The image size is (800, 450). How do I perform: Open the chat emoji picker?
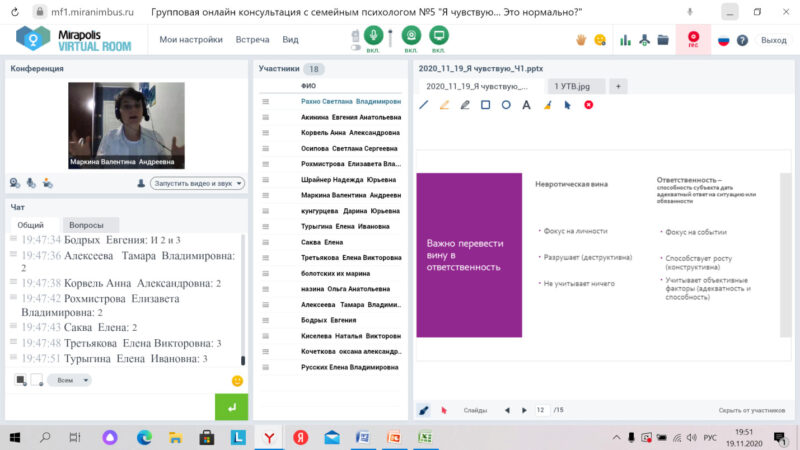237,381
